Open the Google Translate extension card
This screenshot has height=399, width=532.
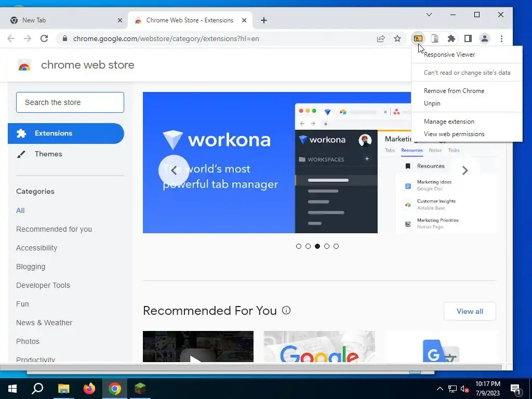click(441, 347)
